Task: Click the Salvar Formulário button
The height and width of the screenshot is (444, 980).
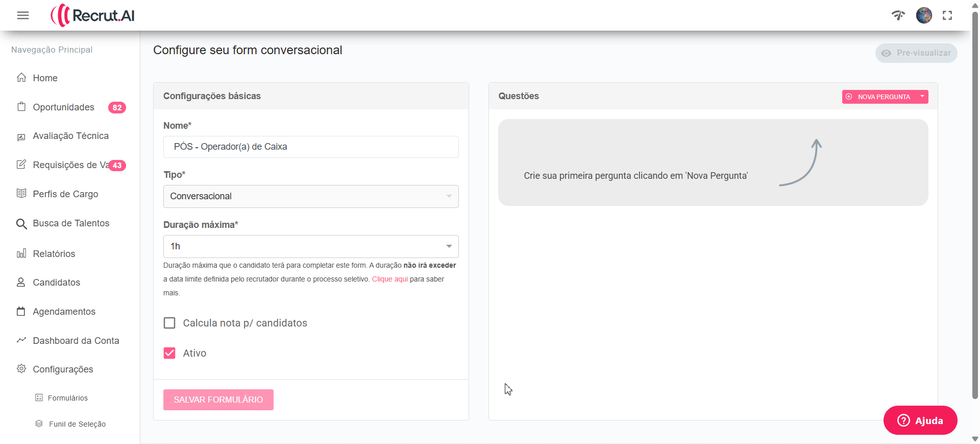Action: tap(218, 400)
